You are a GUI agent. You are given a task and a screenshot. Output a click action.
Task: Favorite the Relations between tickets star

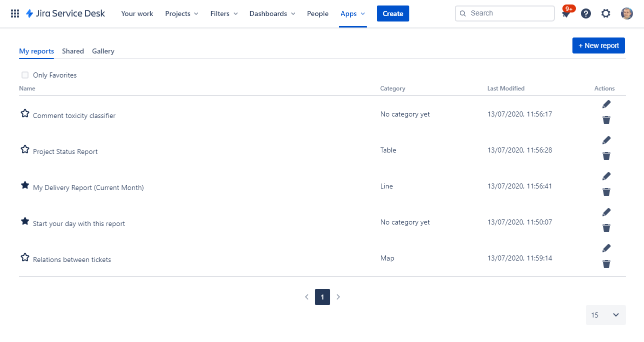25,257
